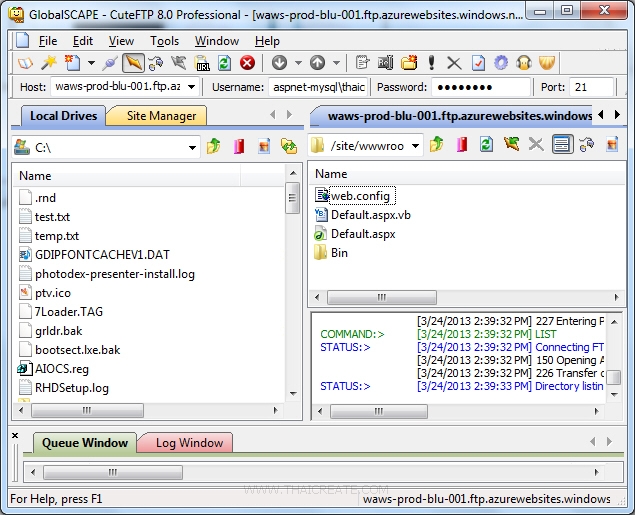Click remote file list horizontal scrollbar thumb

[x=381, y=298]
